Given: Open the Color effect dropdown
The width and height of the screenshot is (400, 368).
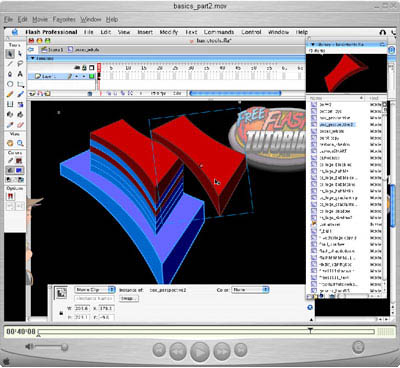Looking at the screenshot, I should [x=250, y=290].
